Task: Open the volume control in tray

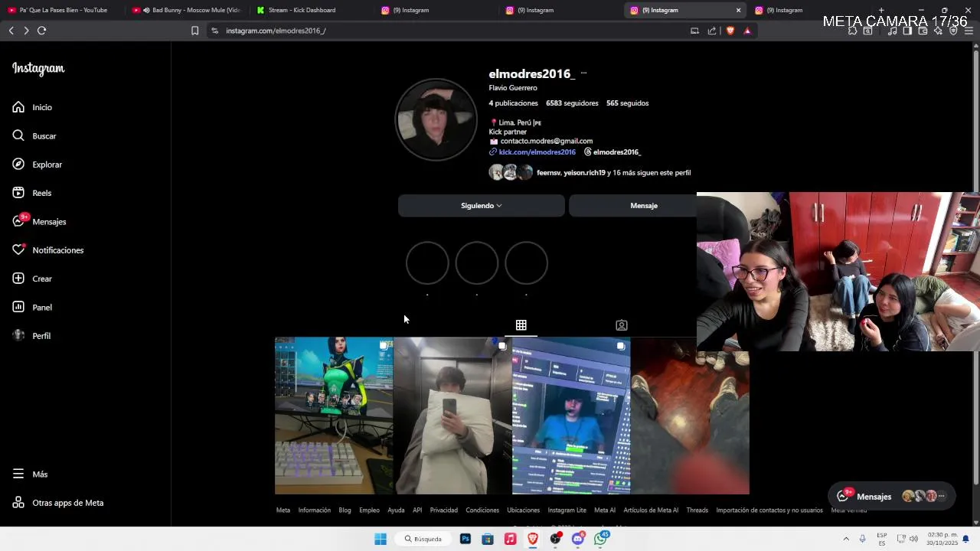Action: 913,539
